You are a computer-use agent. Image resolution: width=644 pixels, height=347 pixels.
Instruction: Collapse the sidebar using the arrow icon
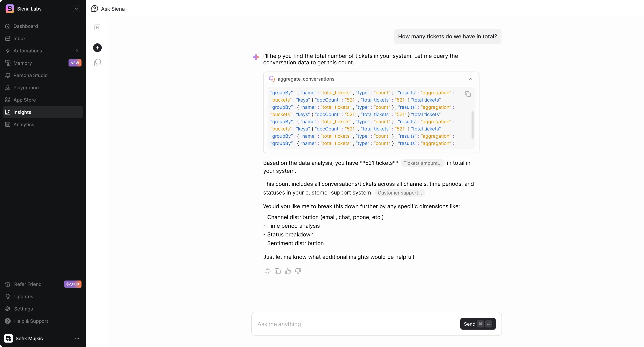pyautogui.click(x=97, y=27)
